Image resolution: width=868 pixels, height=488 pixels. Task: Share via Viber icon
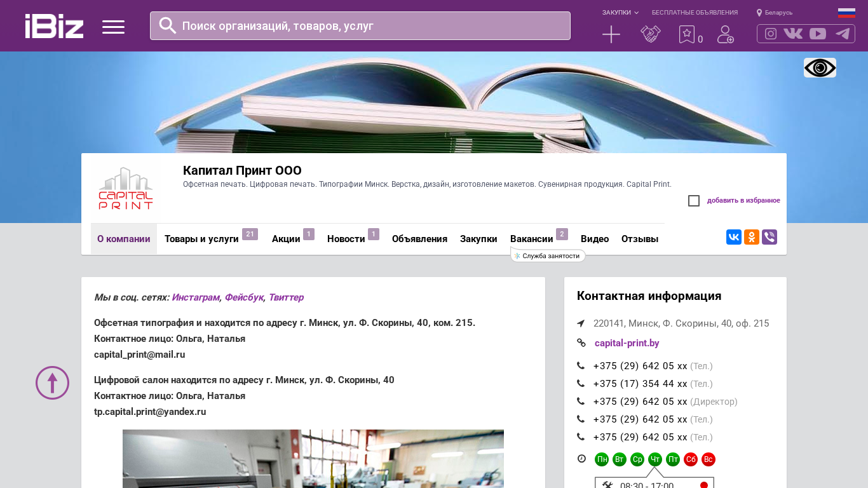click(770, 237)
